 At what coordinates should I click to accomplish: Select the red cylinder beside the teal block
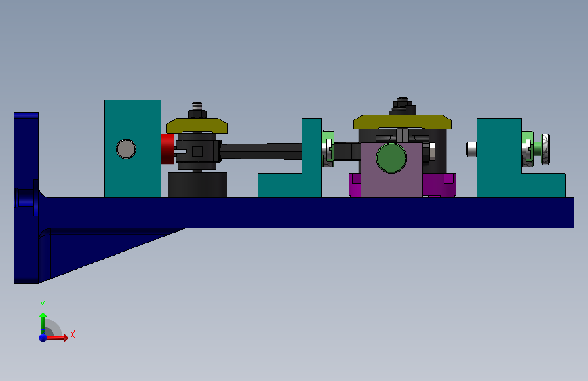168,149
